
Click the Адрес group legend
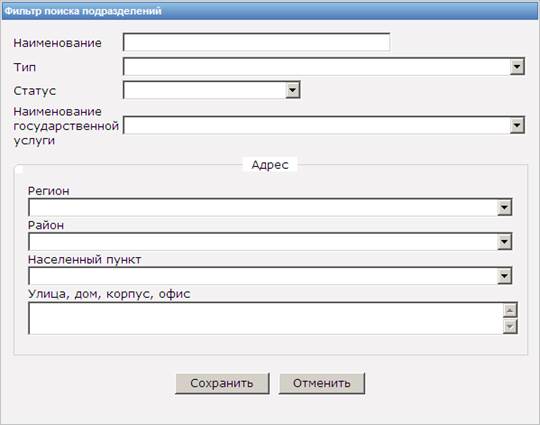pos(270,165)
